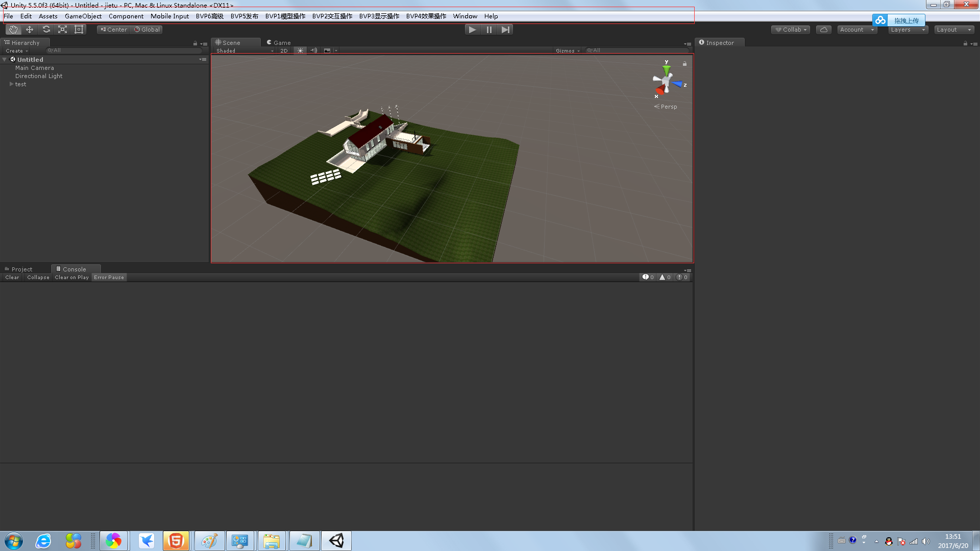Open the GameObject menu

point(83,16)
